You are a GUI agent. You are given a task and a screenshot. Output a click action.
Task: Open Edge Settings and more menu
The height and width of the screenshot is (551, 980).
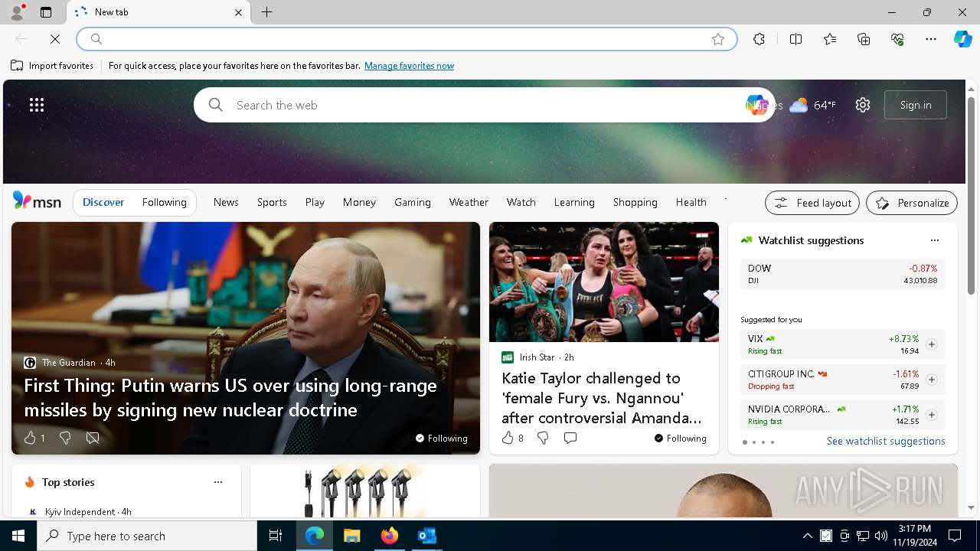(931, 39)
